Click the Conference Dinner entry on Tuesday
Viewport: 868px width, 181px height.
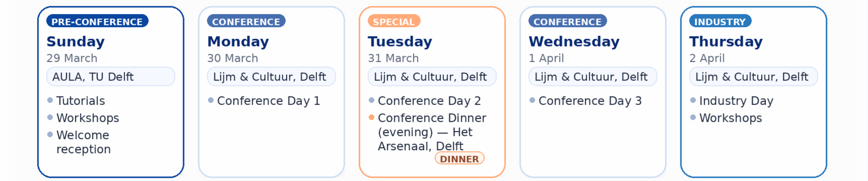(432, 132)
